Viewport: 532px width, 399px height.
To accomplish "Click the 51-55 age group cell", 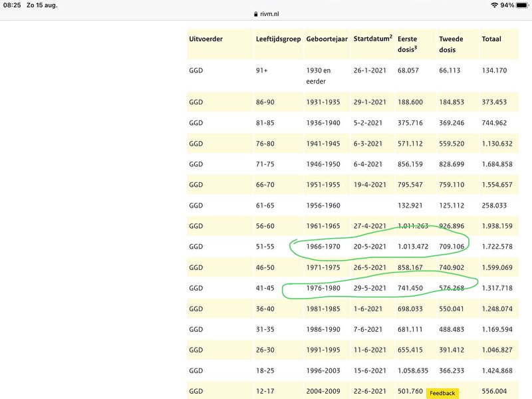I will click(265, 247).
